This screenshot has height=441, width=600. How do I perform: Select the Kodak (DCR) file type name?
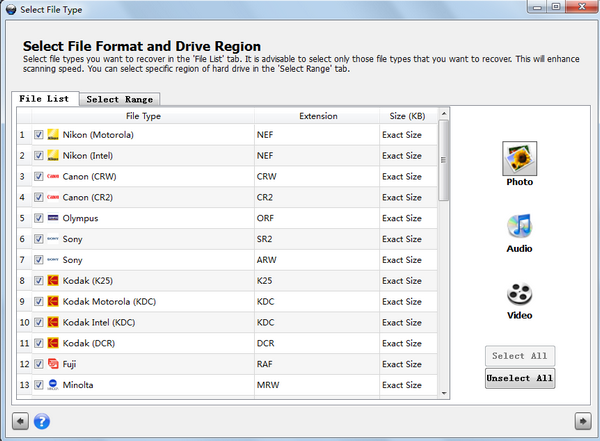click(89, 343)
